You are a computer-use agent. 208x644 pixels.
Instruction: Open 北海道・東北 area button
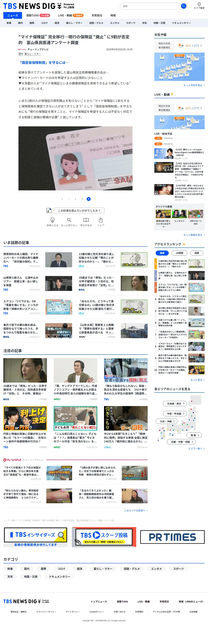coord(175,404)
